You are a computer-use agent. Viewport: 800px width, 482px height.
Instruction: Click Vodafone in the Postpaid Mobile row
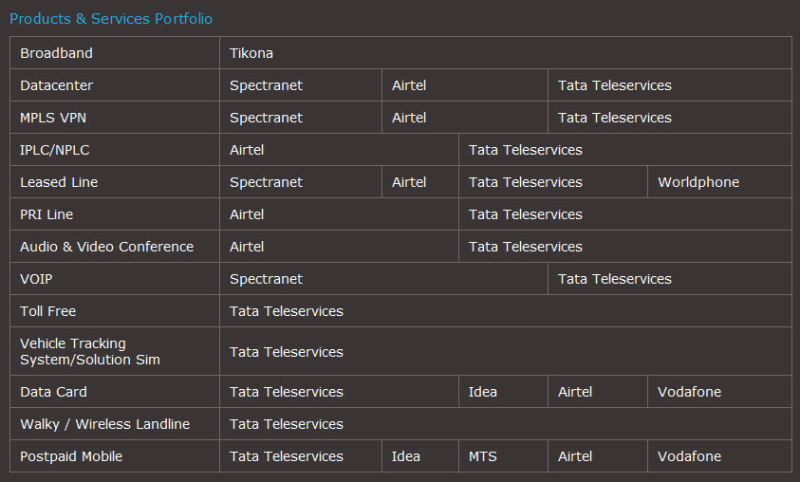pyautogui.click(x=689, y=456)
